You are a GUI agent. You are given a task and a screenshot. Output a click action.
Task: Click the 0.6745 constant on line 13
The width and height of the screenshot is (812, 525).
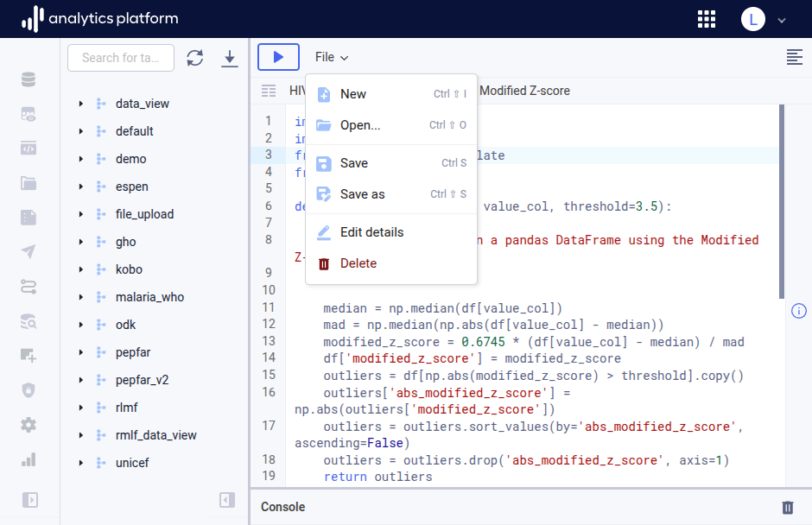[483, 342]
